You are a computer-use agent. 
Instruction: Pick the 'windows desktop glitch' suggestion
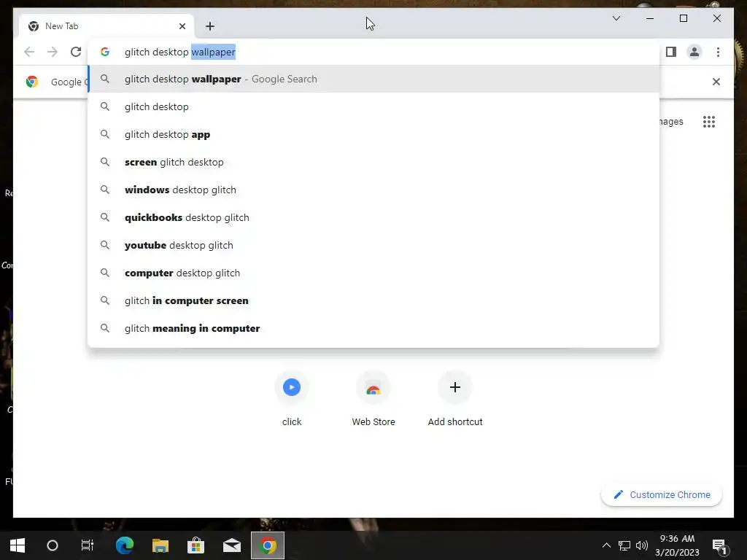coord(374,190)
